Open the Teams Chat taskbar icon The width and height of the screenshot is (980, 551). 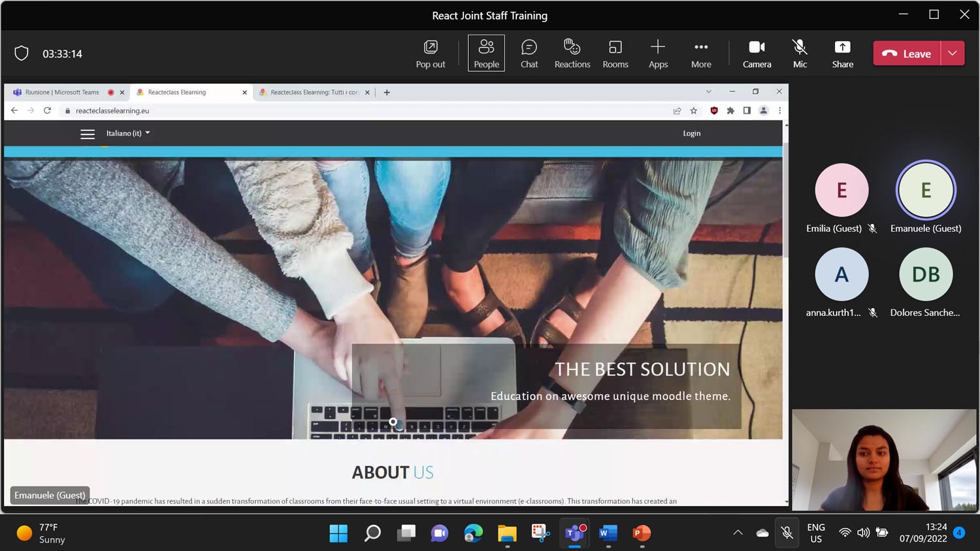pyautogui.click(x=440, y=533)
